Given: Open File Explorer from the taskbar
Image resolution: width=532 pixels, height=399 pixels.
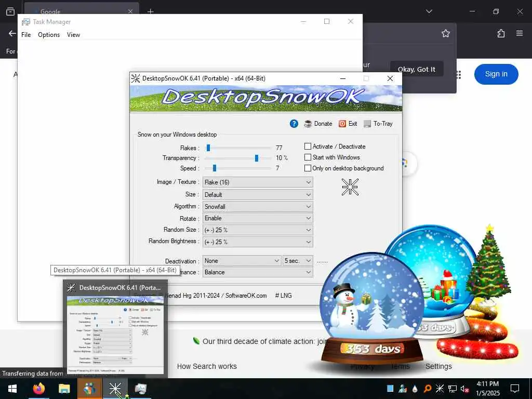Looking at the screenshot, I should (64, 389).
